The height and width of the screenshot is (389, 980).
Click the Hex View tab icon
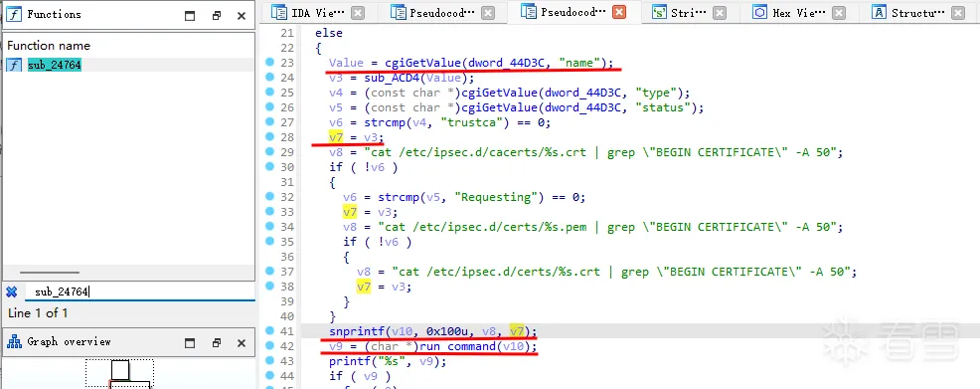tap(760, 13)
